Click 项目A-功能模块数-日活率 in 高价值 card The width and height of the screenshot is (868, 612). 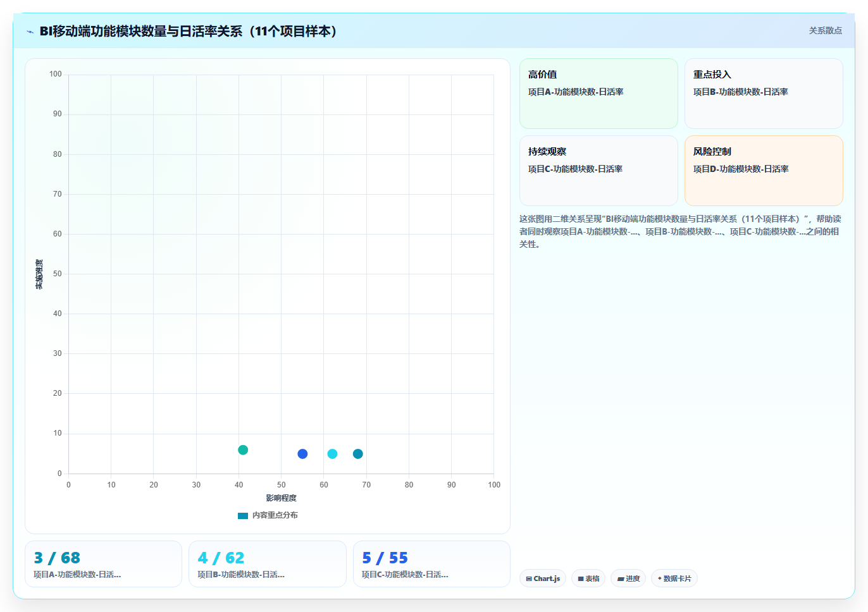[x=576, y=92]
